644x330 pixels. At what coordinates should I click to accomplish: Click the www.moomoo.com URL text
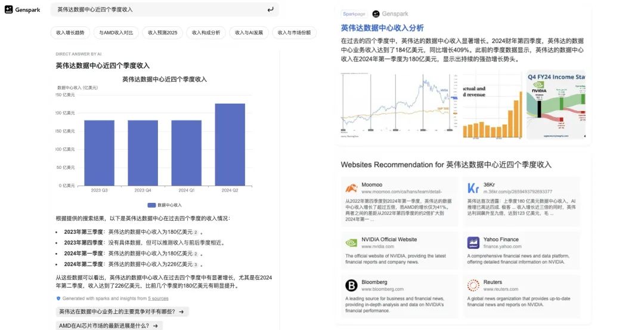coord(401,192)
